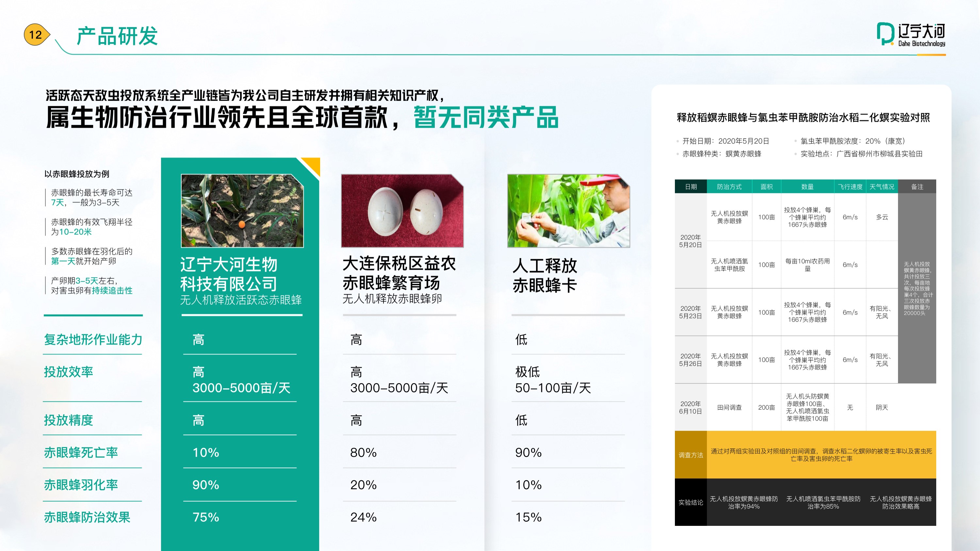
Task: Click the 赤眼蜂羽化率 row label
Action: [x=81, y=484]
